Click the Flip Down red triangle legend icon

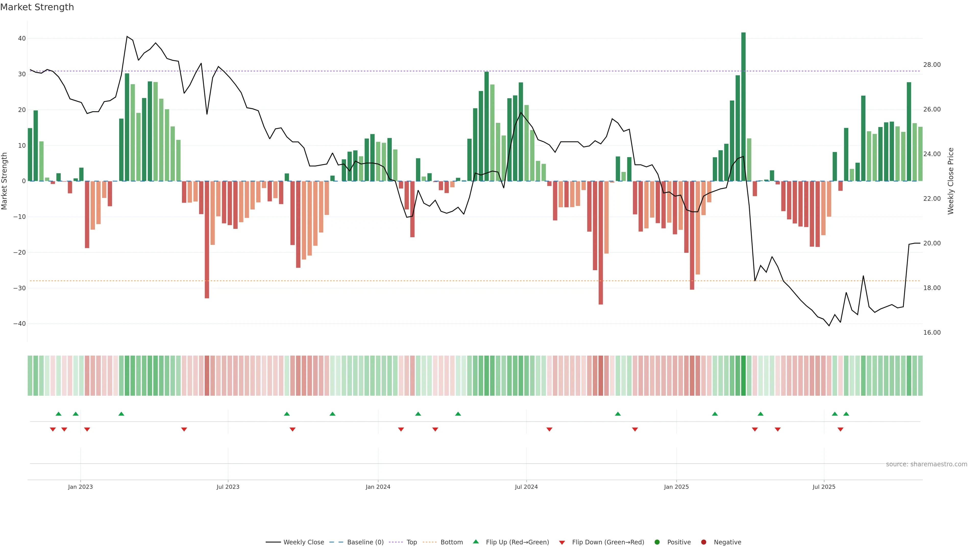pyautogui.click(x=562, y=543)
